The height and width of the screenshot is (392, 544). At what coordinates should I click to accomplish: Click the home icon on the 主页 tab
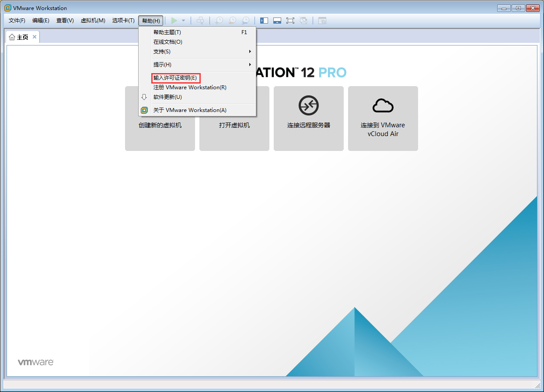click(12, 37)
